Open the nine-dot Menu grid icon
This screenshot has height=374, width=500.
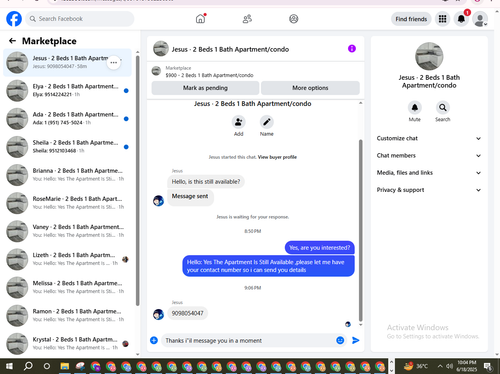[x=442, y=19]
